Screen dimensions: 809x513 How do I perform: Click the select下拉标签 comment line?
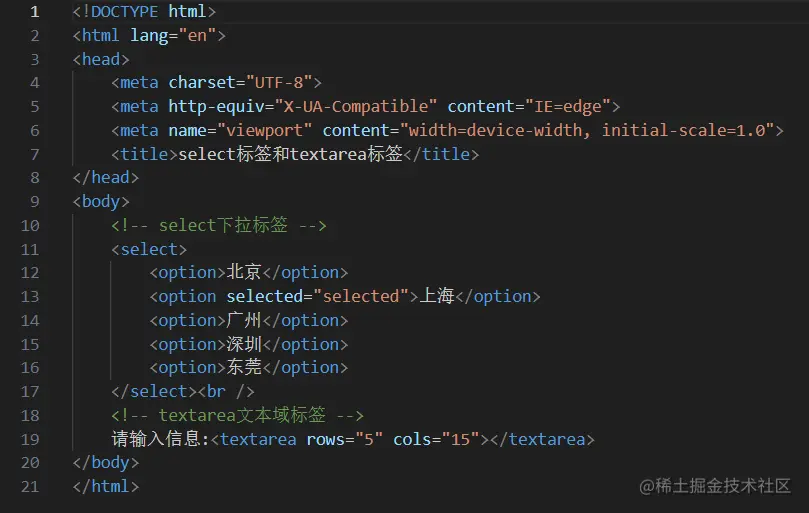tap(219, 225)
